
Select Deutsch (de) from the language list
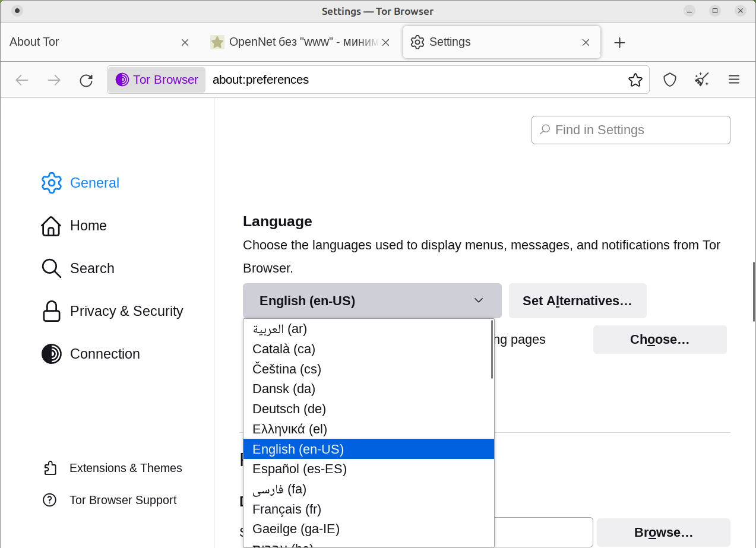pyautogui.click(x=368, y=409)
